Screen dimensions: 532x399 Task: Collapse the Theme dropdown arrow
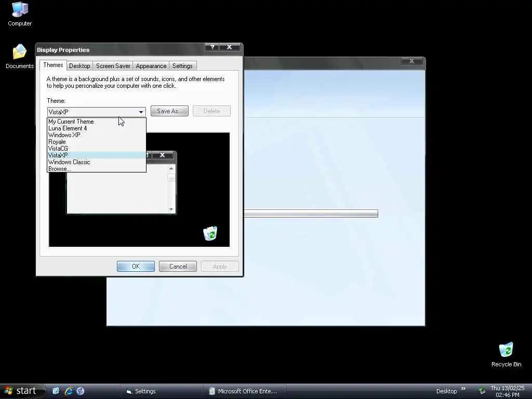tap(141, 112)
